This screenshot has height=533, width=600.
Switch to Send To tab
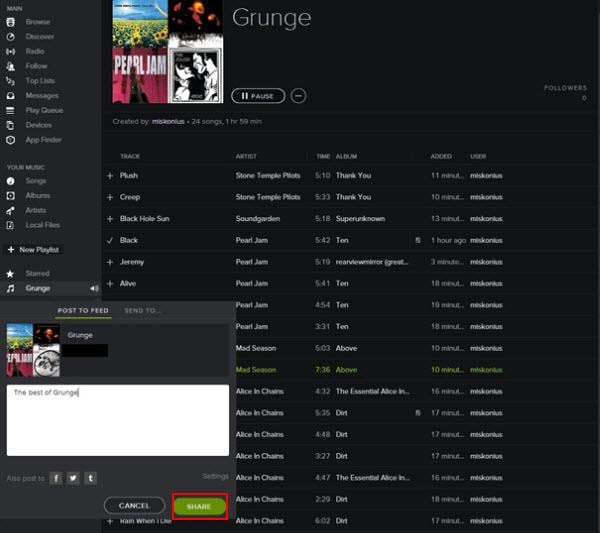141,310
